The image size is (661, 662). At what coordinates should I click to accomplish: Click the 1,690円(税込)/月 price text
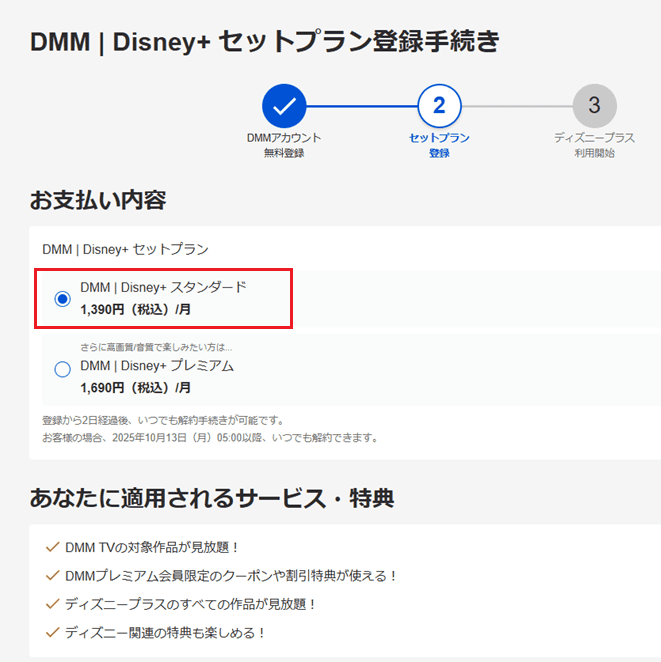[x=135, y=387]
